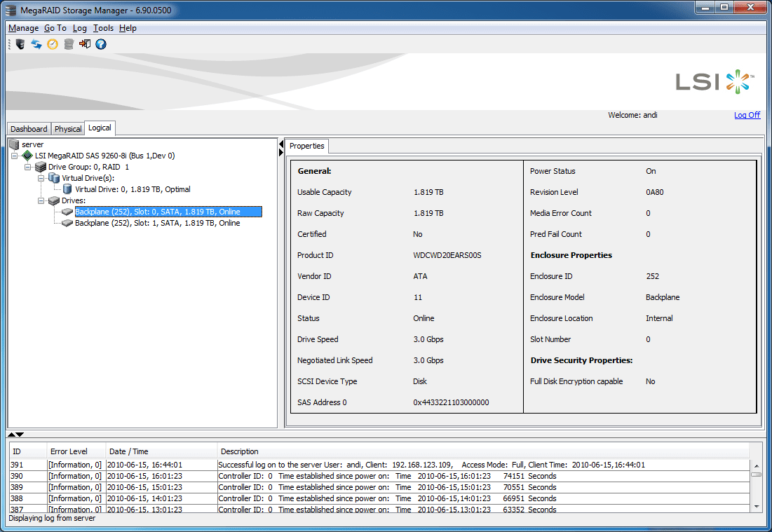This screenshot has width=772, height=532.
Task: Select the Logical tab
Action: tap(100, 128)
